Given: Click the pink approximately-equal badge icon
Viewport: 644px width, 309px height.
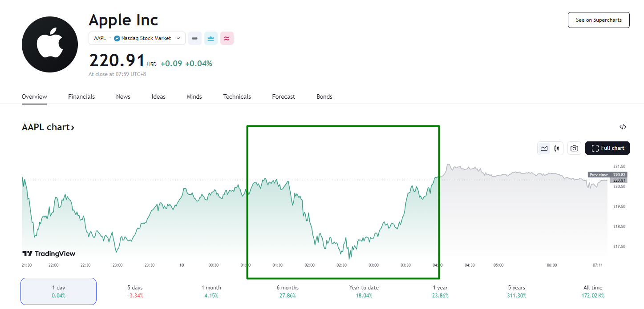Looking at the screenshot, I should [x=227, y=38].
